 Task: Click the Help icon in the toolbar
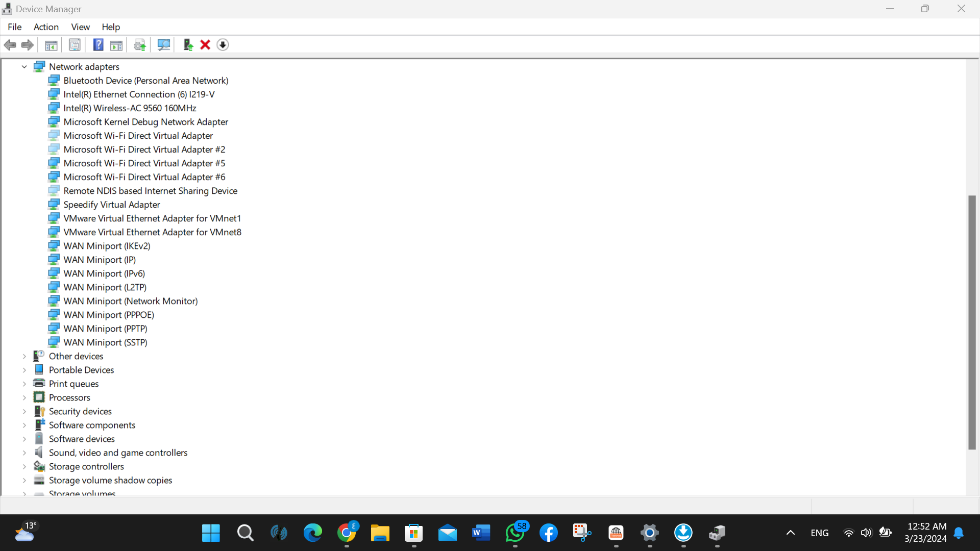click(98, 45)
